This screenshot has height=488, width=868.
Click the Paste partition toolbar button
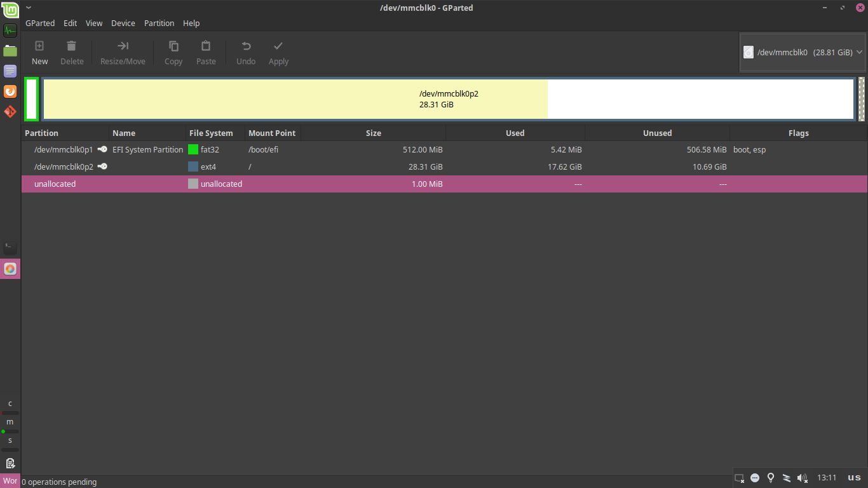coord(206,53)
